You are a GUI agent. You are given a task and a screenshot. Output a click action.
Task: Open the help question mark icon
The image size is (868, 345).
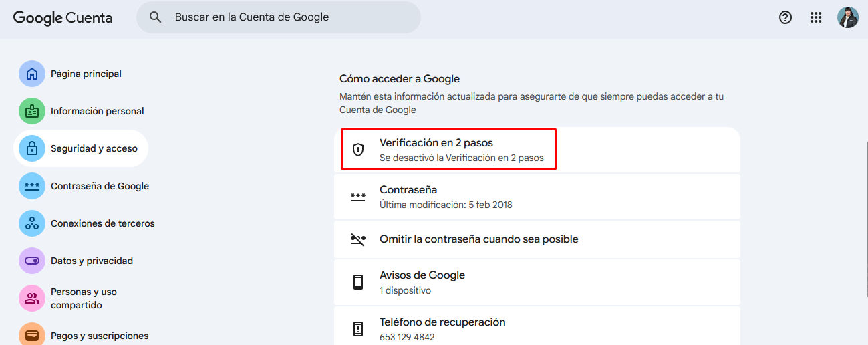point(786,18)
